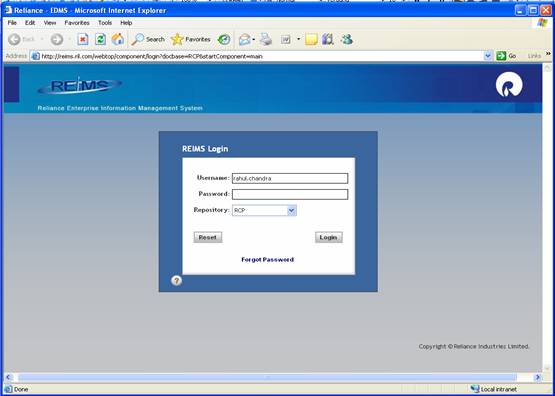555x396 pixels.
Task: Click the horizontal scrollbar right arrow
Action: (x=538, y=377)
